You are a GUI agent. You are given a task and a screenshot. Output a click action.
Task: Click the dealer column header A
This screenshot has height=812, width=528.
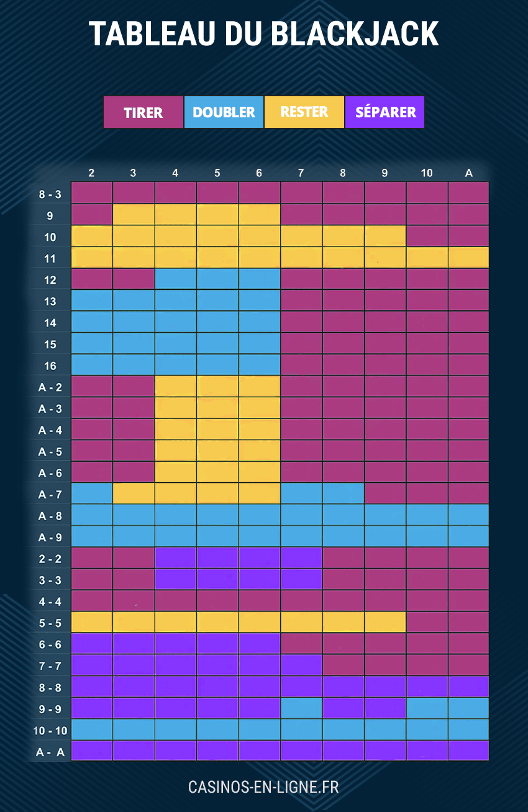click(468, 173)
